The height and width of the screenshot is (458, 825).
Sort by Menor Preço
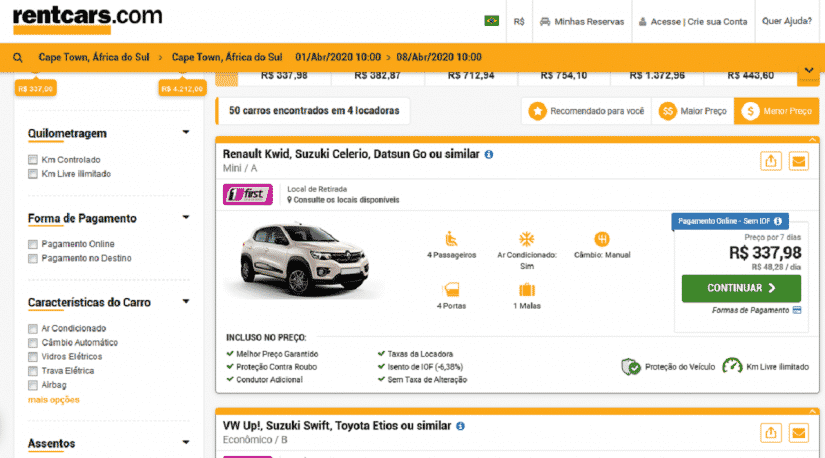click(x=777, y=111)
